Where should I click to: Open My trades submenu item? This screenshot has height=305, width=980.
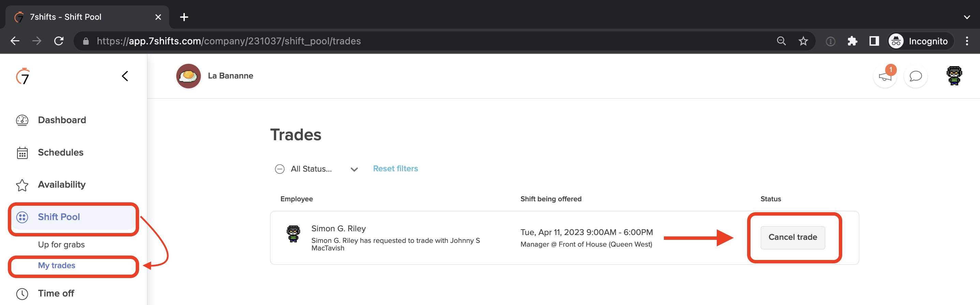click(57, 265)
